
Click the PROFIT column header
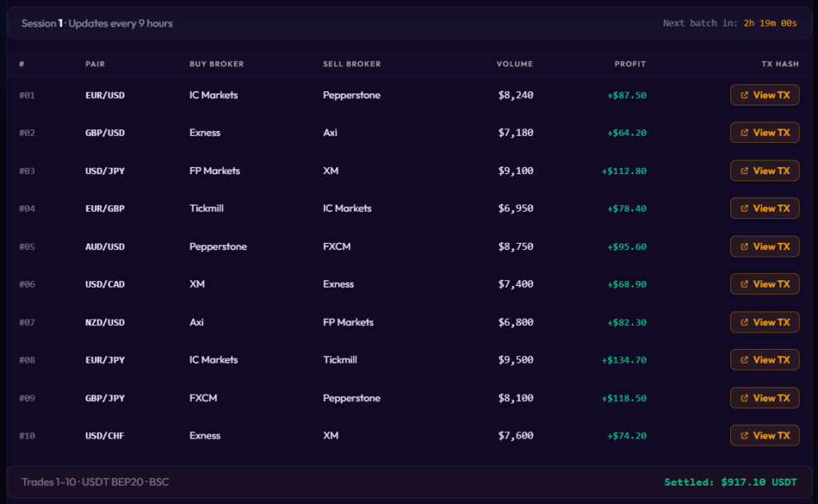[629, 64]
